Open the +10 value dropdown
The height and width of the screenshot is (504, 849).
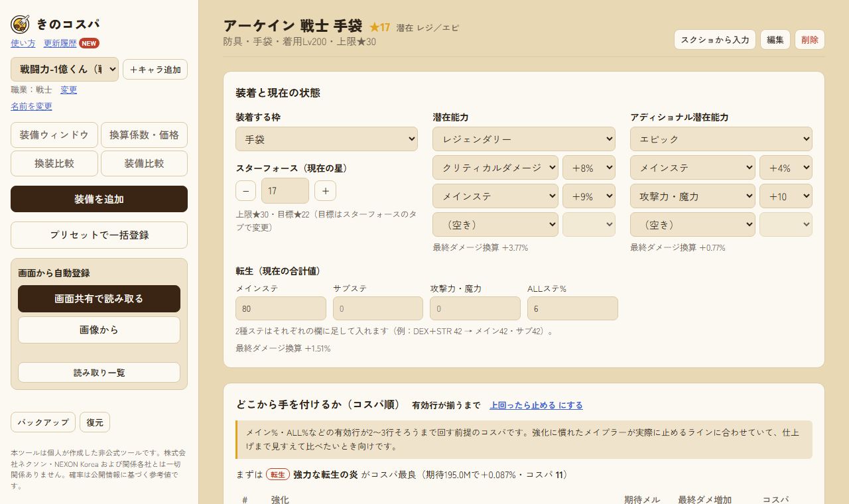(786, 196)
